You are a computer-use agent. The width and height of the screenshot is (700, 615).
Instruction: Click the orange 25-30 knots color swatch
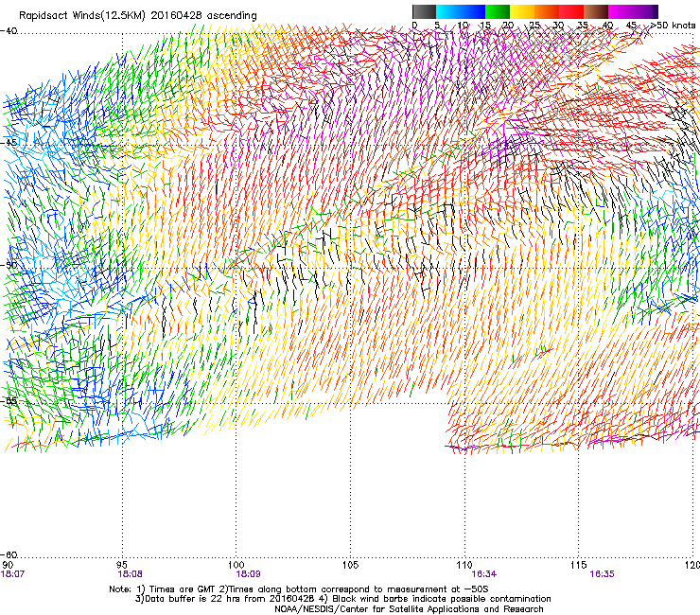pyautogui.click(x=547, y=11)
